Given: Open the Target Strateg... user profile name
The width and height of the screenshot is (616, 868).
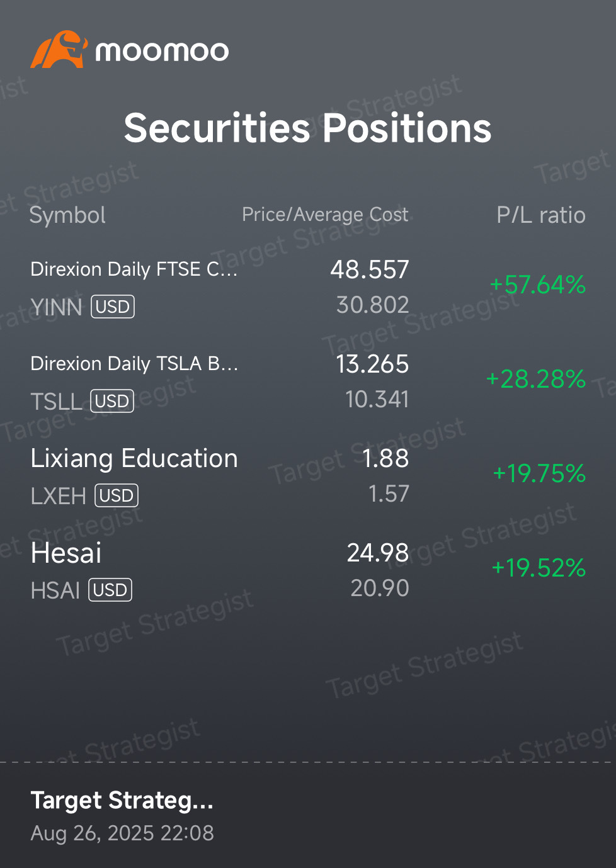Looking at the screenshot, I should point(122,801).
